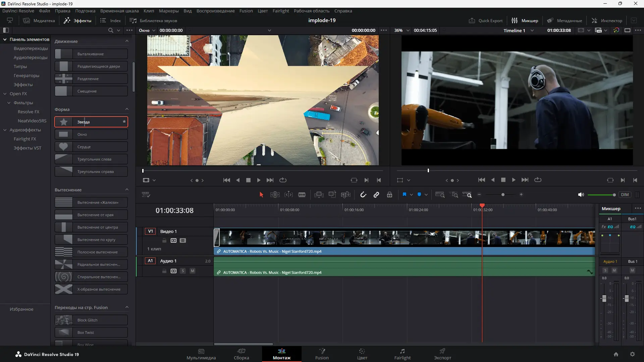Open the Инспектор panel
The width and height of the screenshot is (644, 362).
pyautogui.click(x=607, y=20)
